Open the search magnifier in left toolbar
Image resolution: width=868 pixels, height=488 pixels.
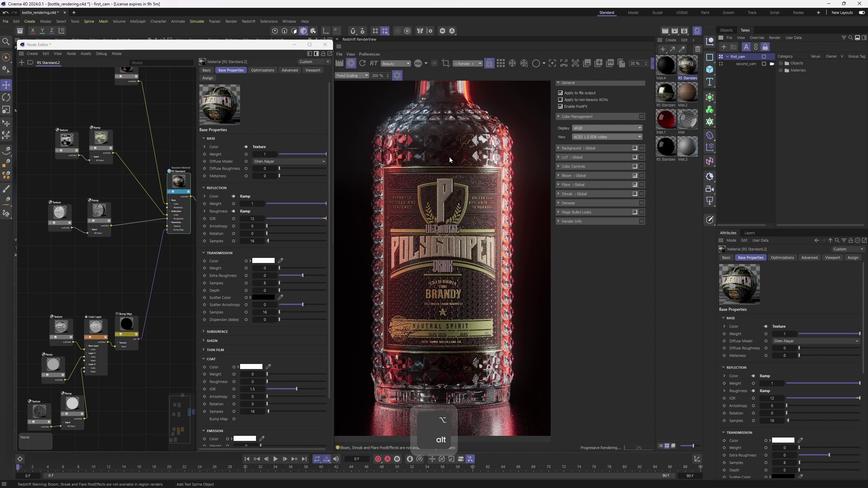click(x=6, y=42)
